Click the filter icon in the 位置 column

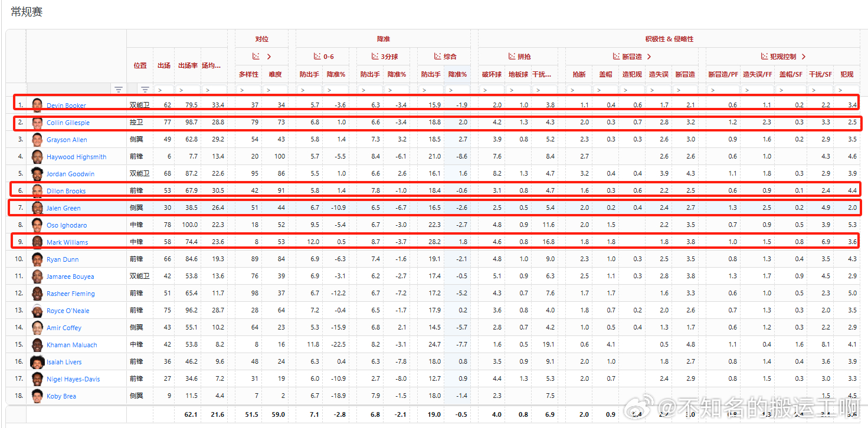[x=145, y=90]
